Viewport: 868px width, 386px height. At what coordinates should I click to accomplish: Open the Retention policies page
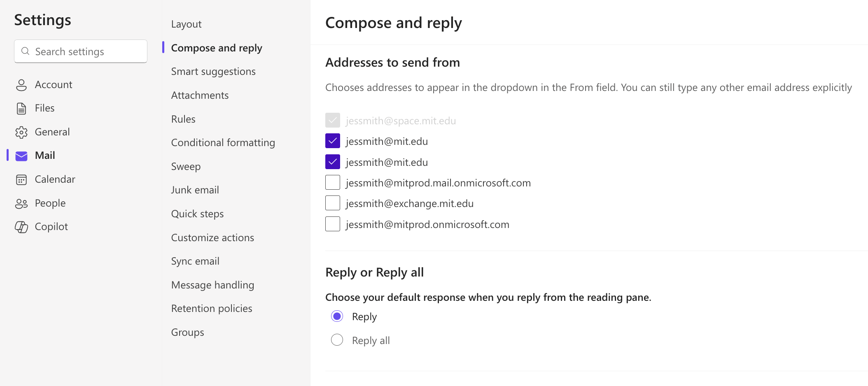tap(212, 309)
